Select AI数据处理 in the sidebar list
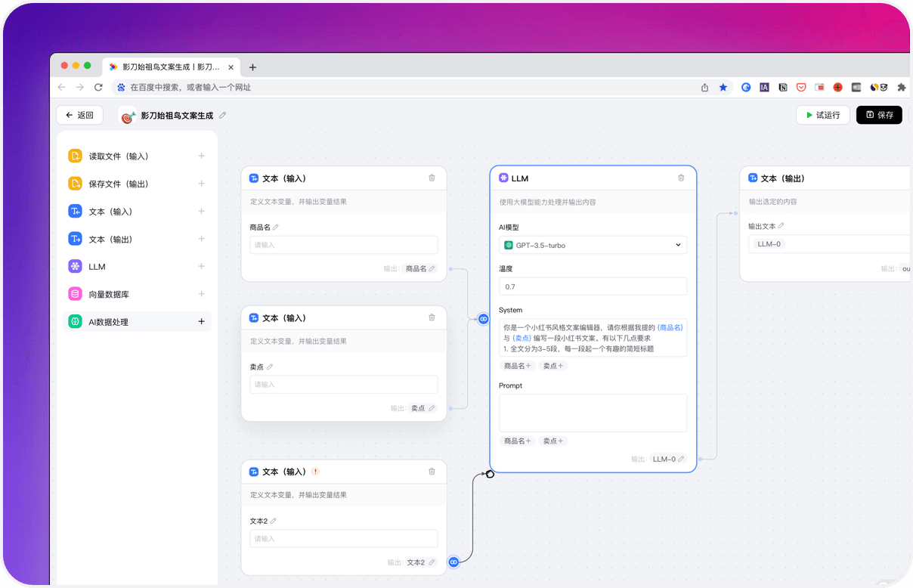913x588 pixels. pyautogui.click(x=109, y=322)
